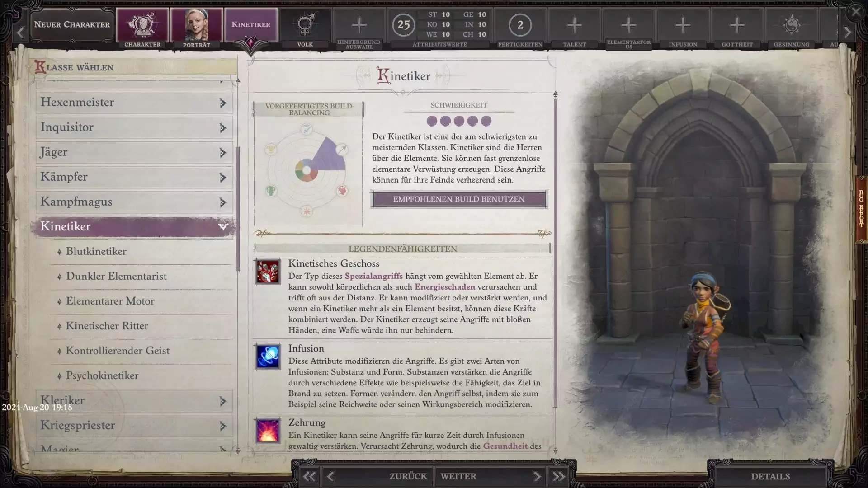Screen dimensions: 868x488
Task: Click the fifth Schwierigkeit difficulty dot
Action: (x=486, y=121)
